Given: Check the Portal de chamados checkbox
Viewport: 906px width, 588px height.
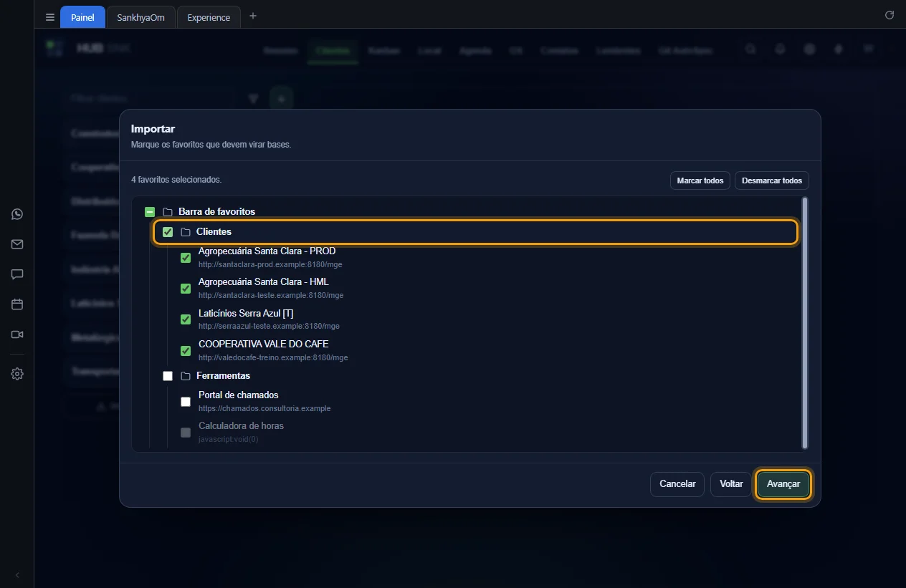Looking at the screenshot, I should (x=186, y=402).
